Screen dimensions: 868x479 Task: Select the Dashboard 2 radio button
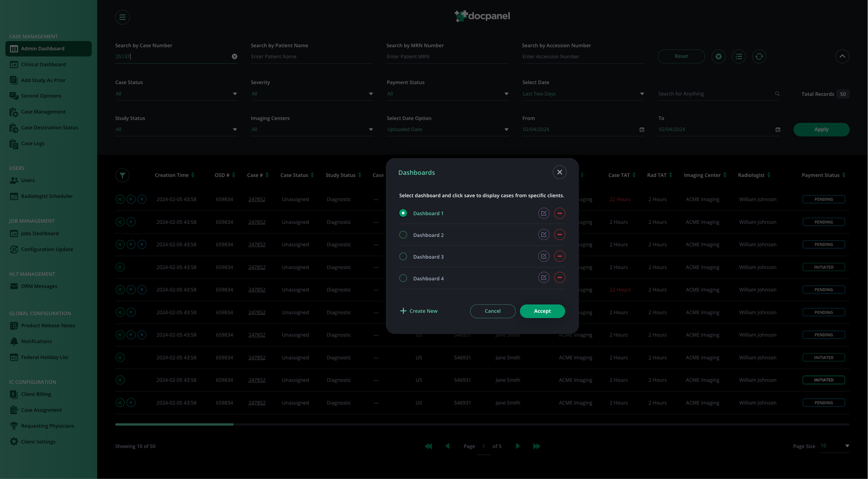[x=403, y=235]
